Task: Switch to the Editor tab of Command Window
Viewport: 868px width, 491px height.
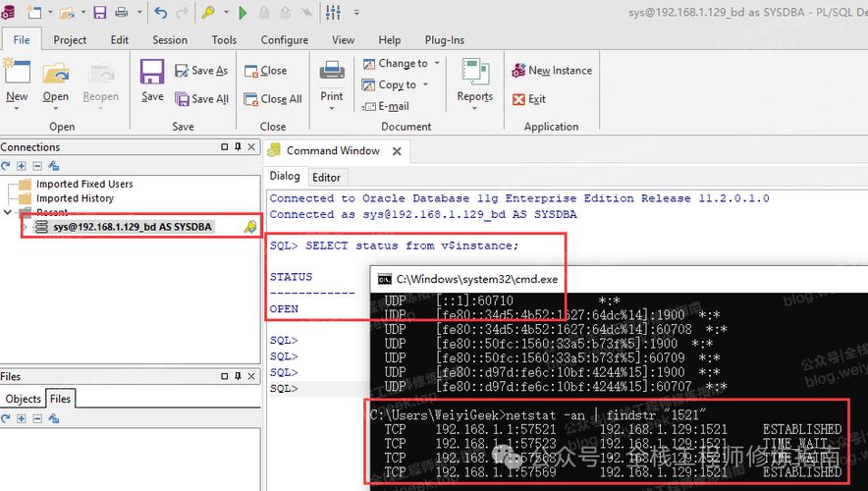Action: pos(327,177)
